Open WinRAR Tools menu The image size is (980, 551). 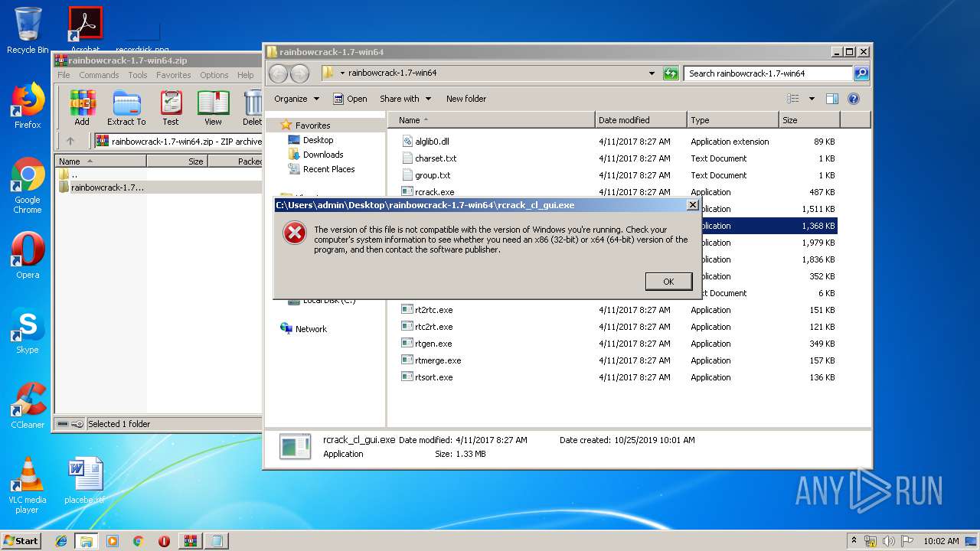coord(138,75)
